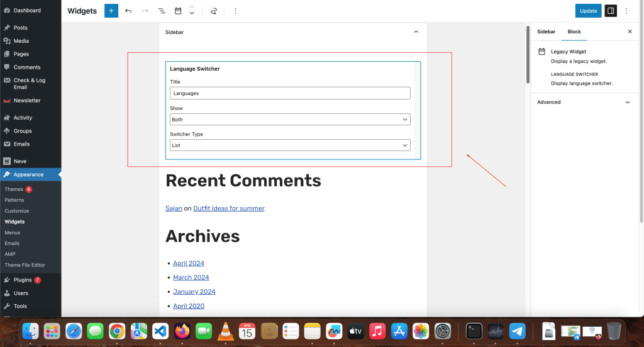Image resolution: width=644 pixels, height=347 pixels.
Task: Open Telegram from the Dock
Action: [518, 331]
